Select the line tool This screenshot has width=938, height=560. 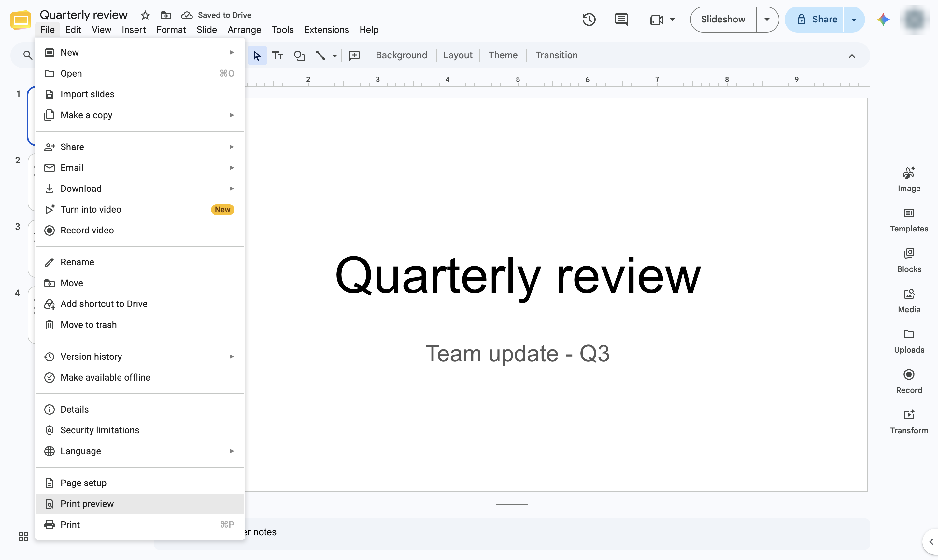[320, 55]
